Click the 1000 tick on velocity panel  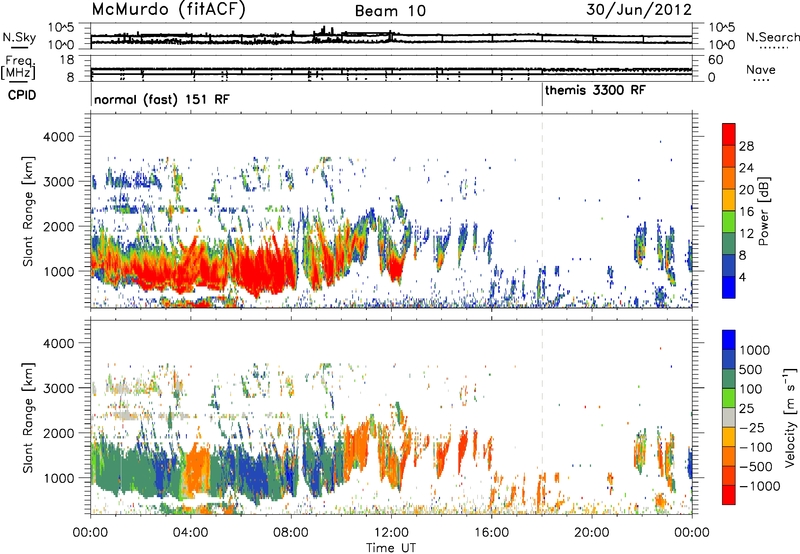point(59,477)
